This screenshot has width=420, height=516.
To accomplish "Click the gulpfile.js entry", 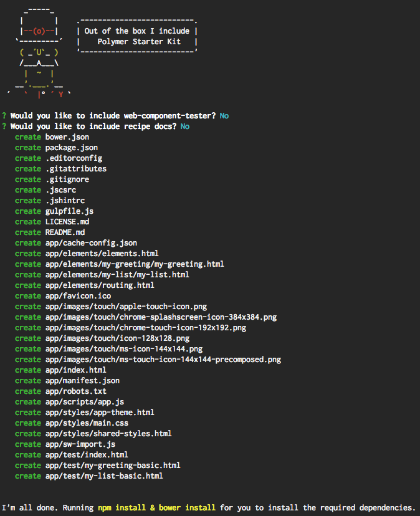I will 69,211.
